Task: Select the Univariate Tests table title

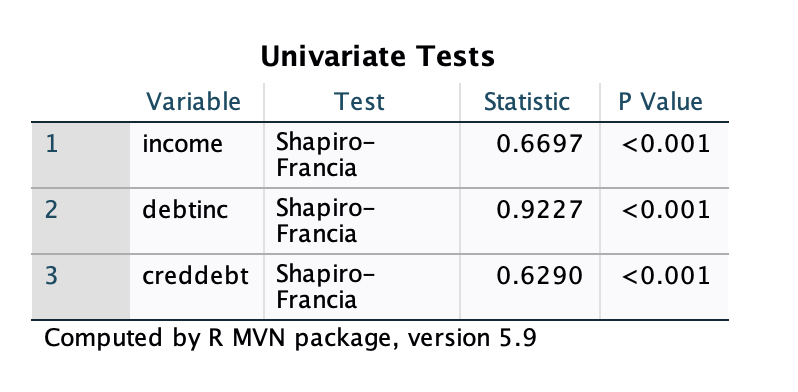Action: [377, 56]
